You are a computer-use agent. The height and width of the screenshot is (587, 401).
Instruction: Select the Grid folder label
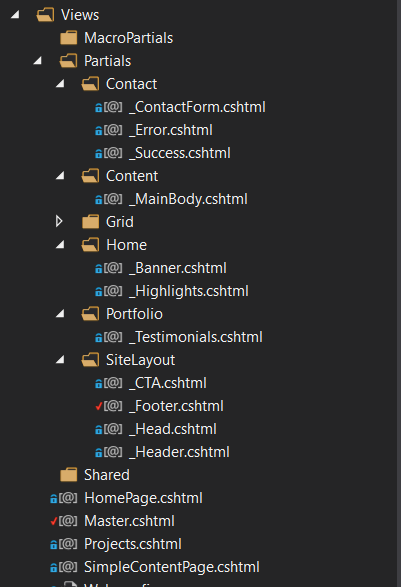120,222
